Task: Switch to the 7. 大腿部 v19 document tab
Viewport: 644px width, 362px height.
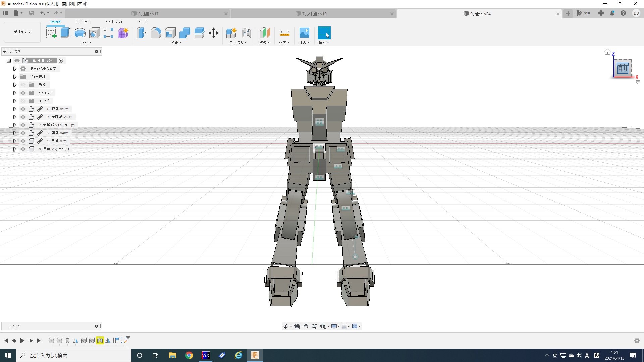Action: 314,14
